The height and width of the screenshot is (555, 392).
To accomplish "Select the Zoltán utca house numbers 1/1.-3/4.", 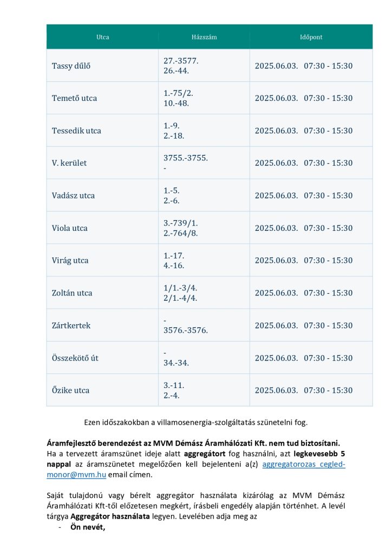I will 180,288.
